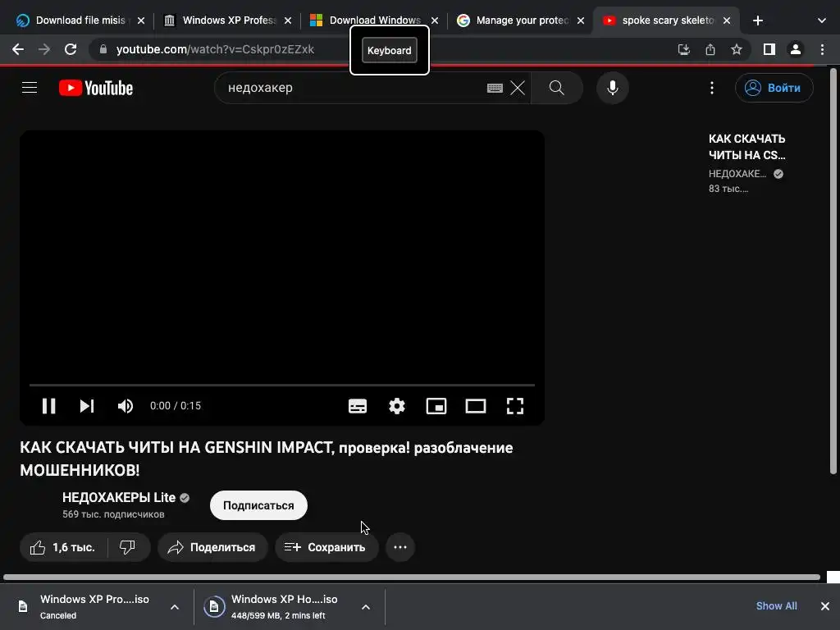Screen dimensions: 840x630
Task: Expand options for Windows XP Ho iso download
Action: coord(365,607)
